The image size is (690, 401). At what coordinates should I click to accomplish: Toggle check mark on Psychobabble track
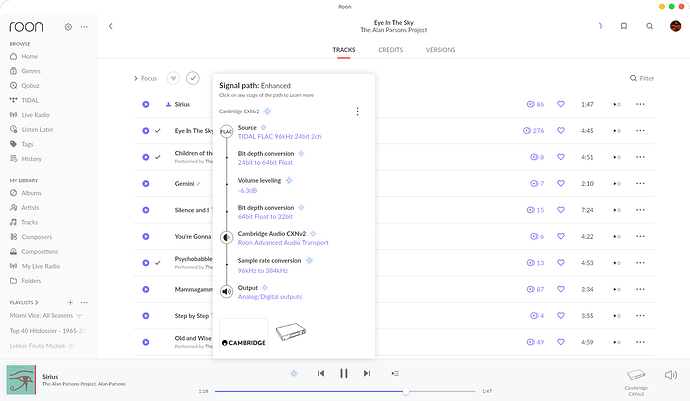click(158, 262)
